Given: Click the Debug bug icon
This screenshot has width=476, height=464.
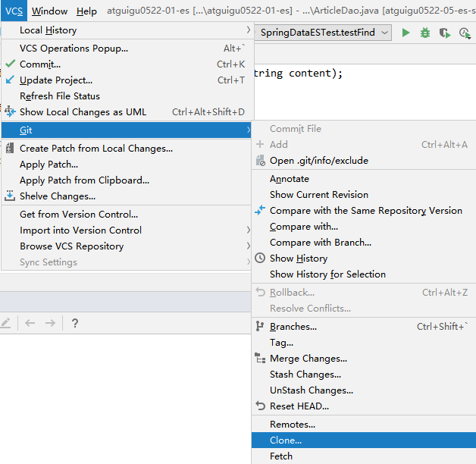Looking at the screenshot, I should (425, 33).
